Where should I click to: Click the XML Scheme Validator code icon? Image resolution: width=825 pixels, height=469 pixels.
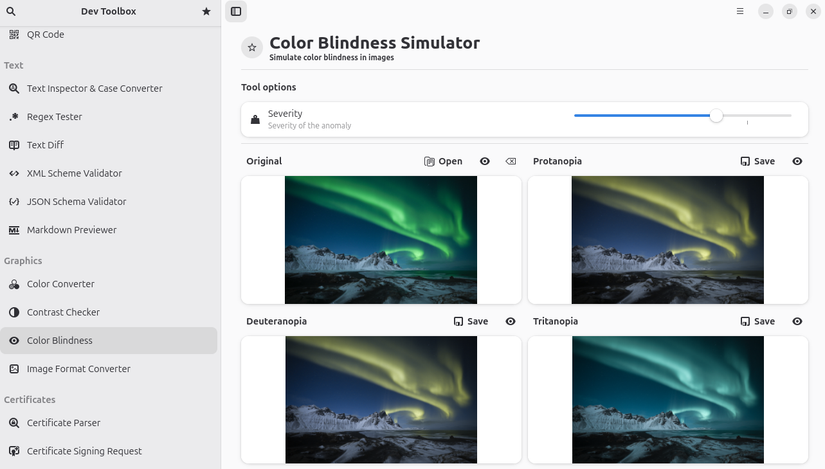14,173
